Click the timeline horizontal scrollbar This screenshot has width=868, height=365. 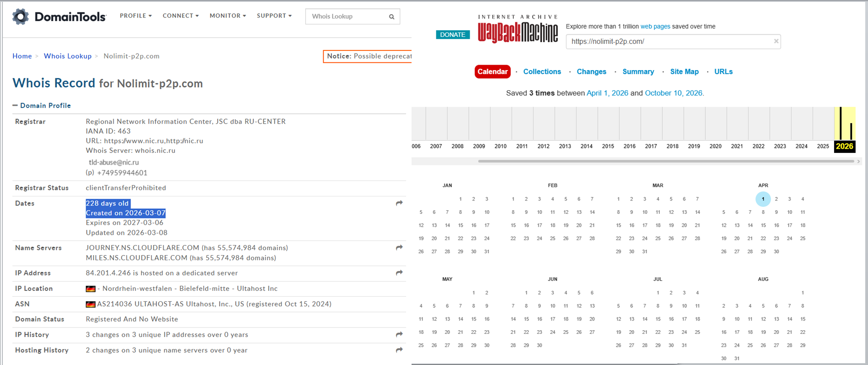[x=666, y=161]
